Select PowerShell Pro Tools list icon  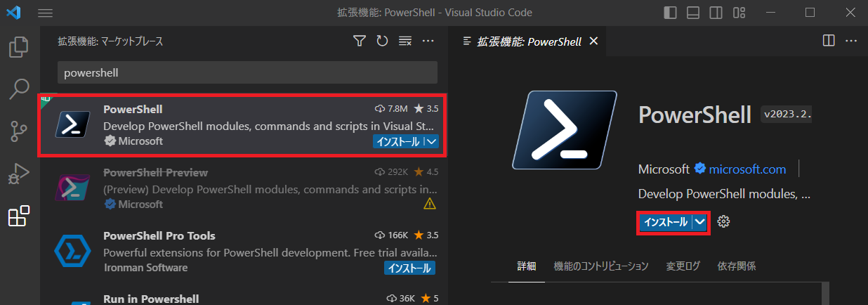(74, 249)
